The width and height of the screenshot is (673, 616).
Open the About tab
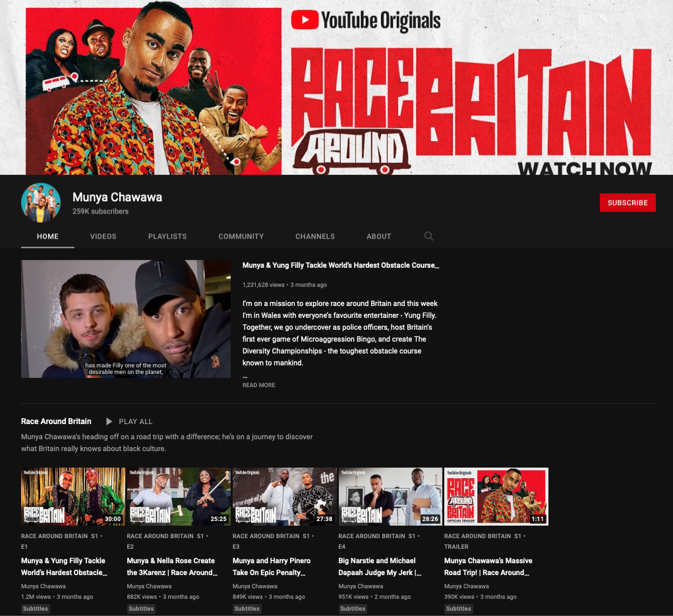(x=379, y=236)
